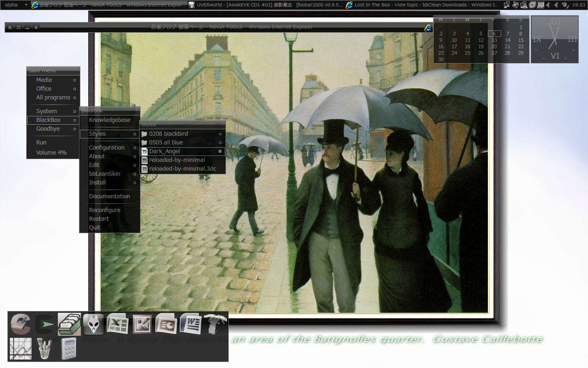Expand the Media submenu arrow
The height and width of the screenshot is (368, 588).
point(74,80)
